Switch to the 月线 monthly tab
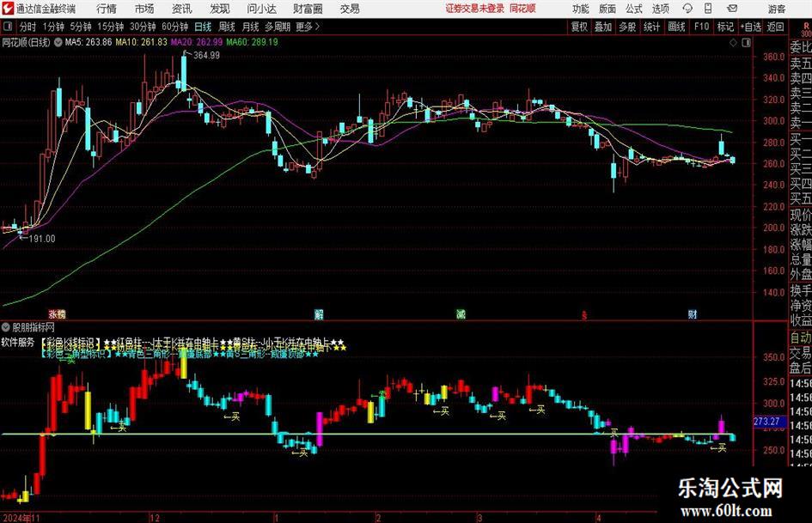Image resolution: width=812 pixels, height=523 pixels. [x=251, y=27]
